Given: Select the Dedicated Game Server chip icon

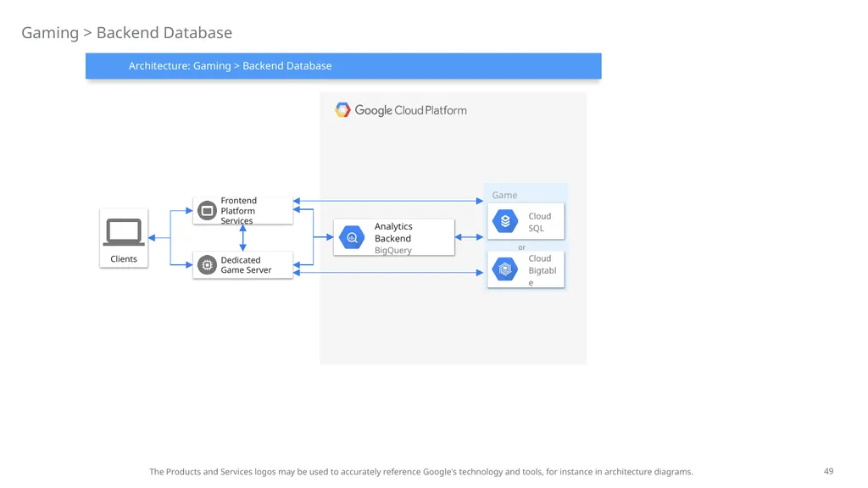Looking at the screenshot, I should click(207, 265).
